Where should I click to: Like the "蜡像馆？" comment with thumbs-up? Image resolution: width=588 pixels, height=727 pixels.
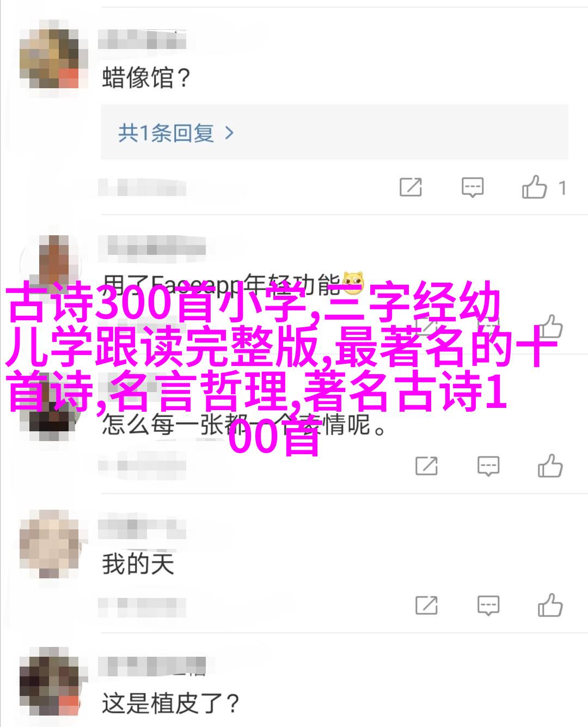tap(534, 187)
